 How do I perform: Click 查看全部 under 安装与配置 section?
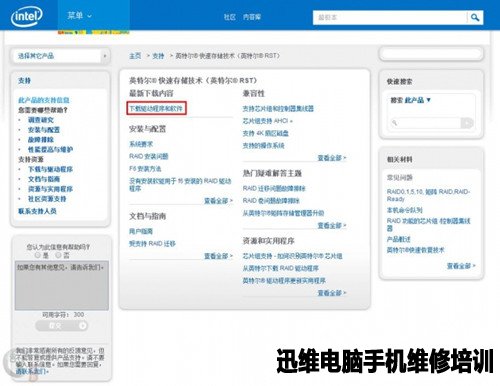218,201
